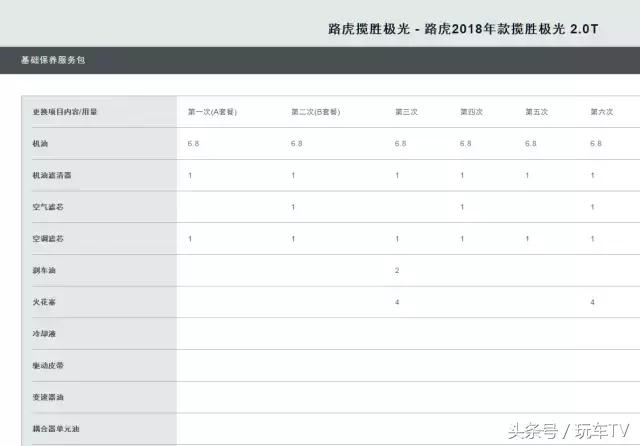This screenshot has width=640, height=446.
Task: Click the 更换项目内容/用量 column header
Action: click(x=65, y=112)
